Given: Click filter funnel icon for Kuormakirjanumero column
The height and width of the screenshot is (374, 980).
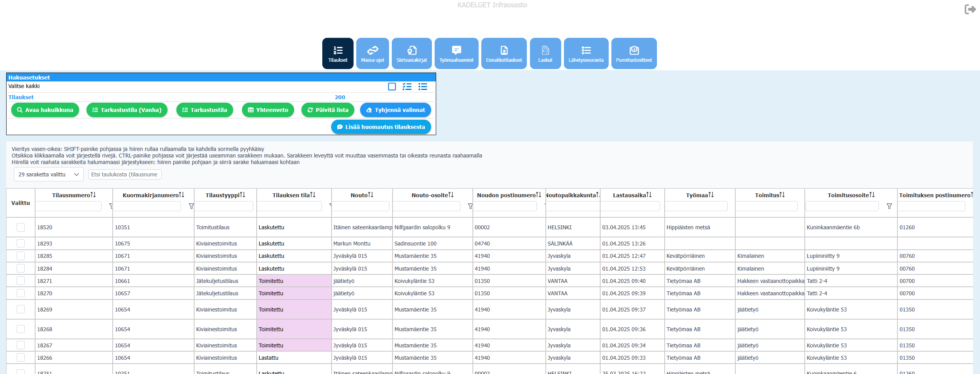Looking at the screenshot, I should (x=191, y=206).
